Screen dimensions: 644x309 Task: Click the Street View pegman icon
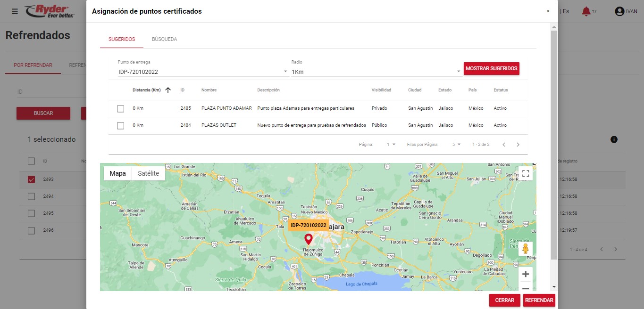pyautogui.click(x=525, y=249)
